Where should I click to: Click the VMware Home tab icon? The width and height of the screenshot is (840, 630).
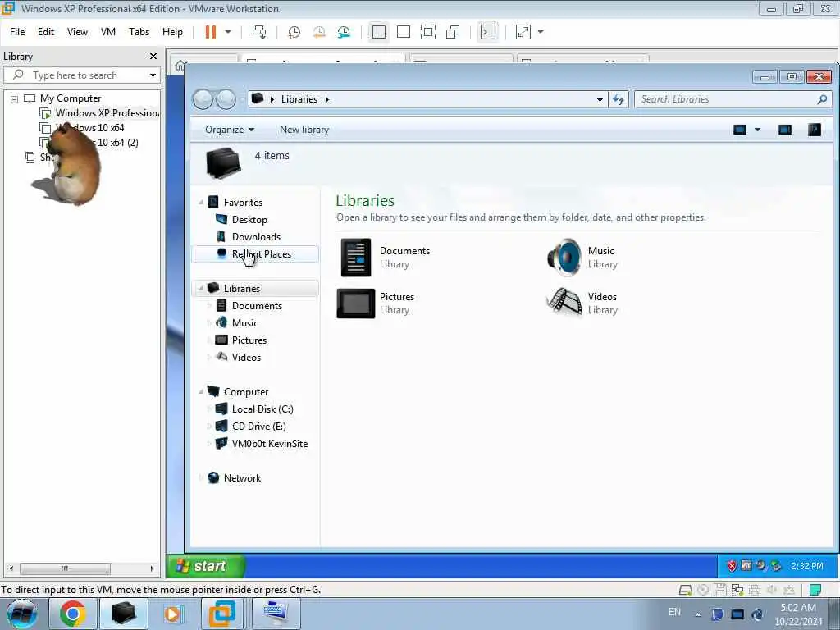click(x=180, y=66)
